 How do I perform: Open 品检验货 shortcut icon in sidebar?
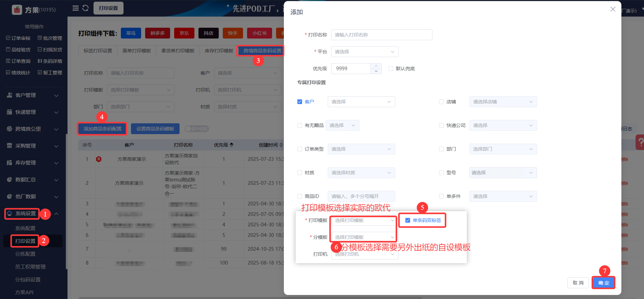pyautogui.click(x=8, y=49)
